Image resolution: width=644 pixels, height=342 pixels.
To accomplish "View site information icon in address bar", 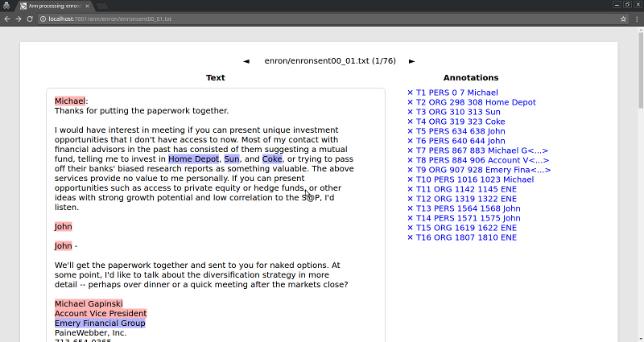I will (x=43, y=19).
